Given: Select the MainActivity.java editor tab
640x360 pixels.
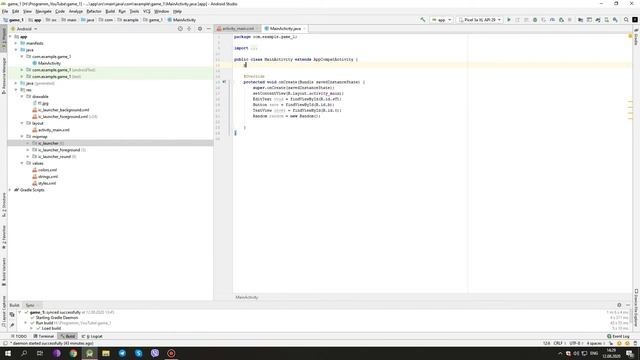Looking at the screenshot, I should point(285,29).
